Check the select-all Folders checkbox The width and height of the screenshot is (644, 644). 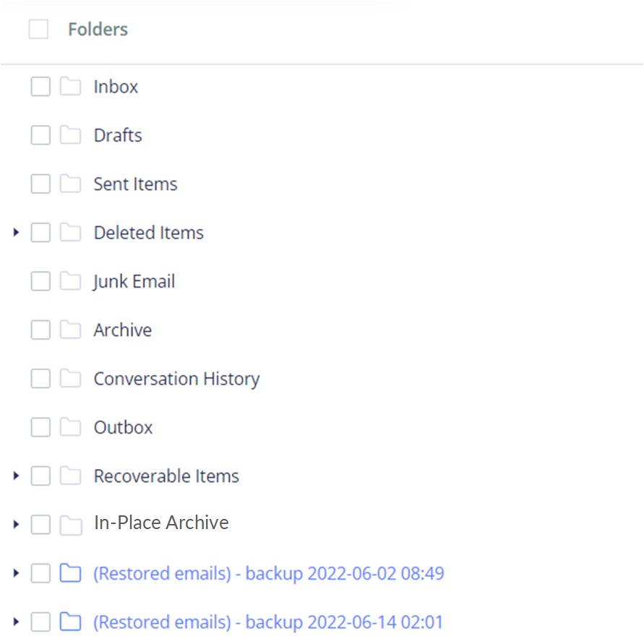point(38,29)
